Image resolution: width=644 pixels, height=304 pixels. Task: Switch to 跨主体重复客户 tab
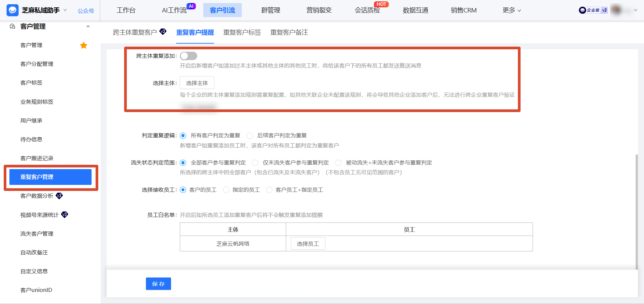135,32
